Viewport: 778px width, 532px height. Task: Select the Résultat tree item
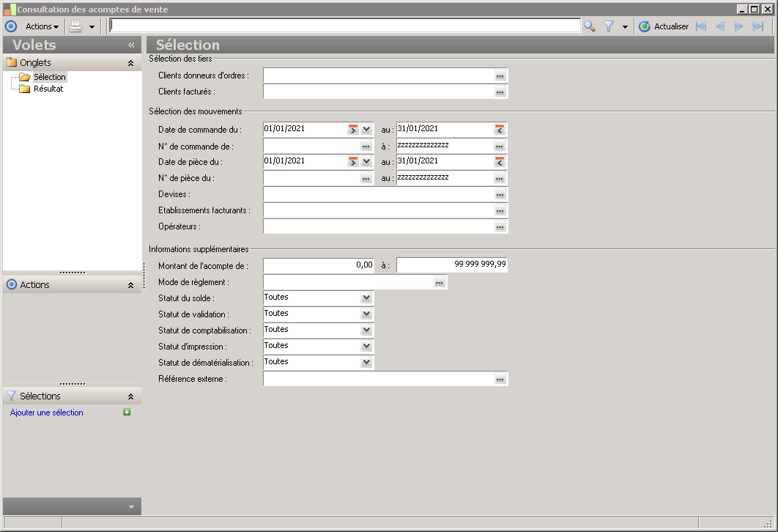coord(48,89)
